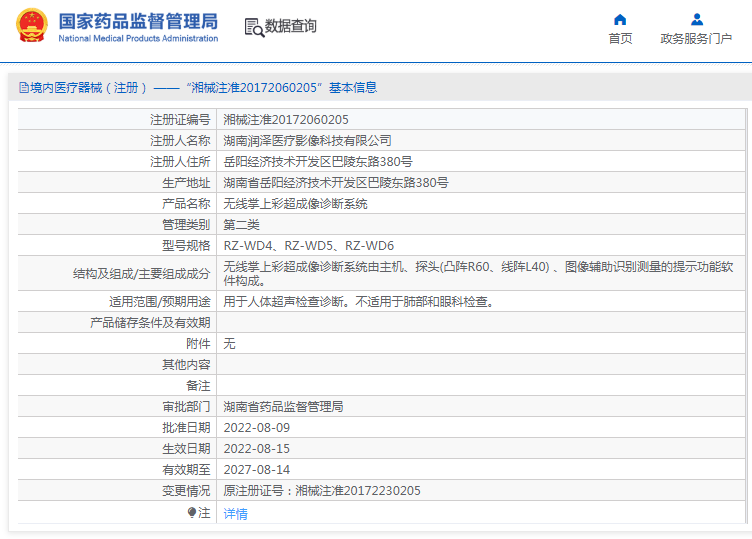
Task: Click the 其他内容 row label
Action: coord(186,365)
